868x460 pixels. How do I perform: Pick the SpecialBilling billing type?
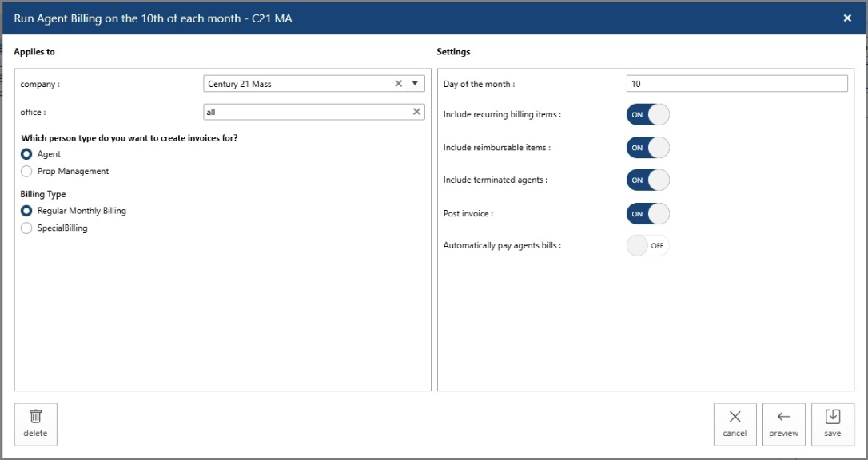point(27,228)
